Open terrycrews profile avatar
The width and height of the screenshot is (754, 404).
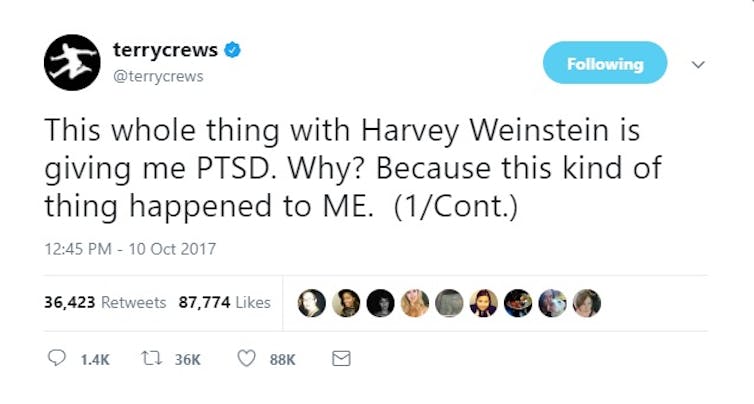pos(72,63)
